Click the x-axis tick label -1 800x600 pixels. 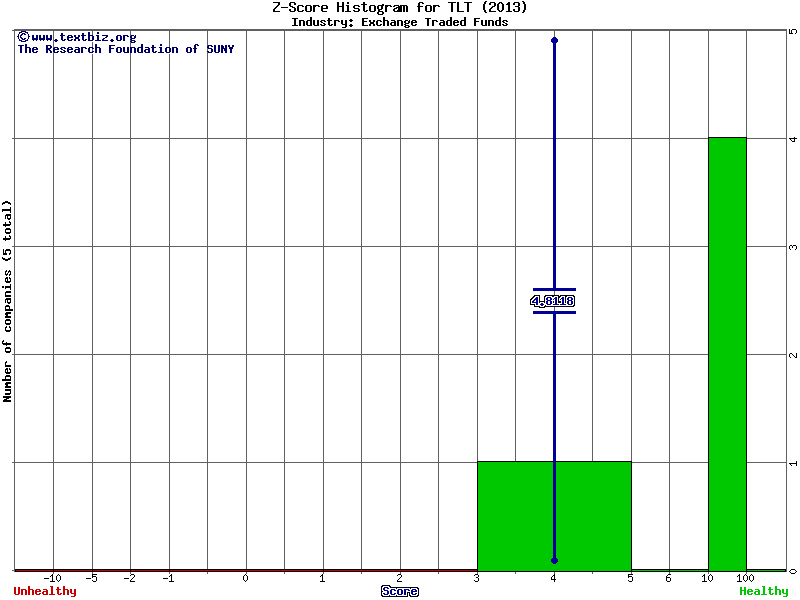pyautogui.click(x=168, y=578)
